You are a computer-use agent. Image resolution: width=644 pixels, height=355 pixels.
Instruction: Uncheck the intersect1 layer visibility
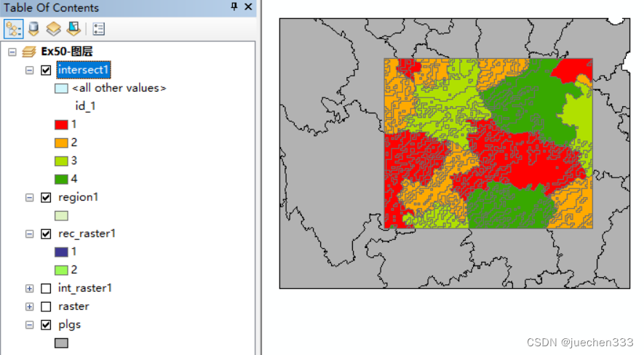[x=46, y=70]
